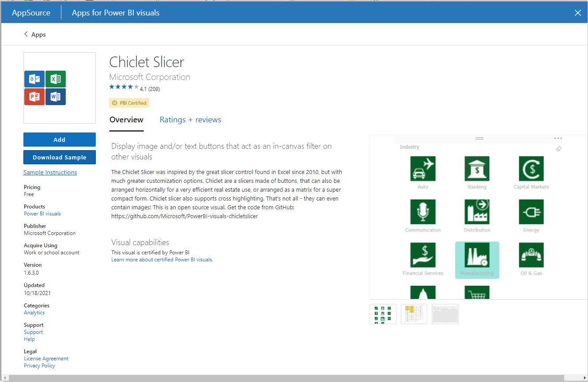This screenshot has height=382, width=588.
Task: Close the AppSource dialog
Action: pos(578,13)
